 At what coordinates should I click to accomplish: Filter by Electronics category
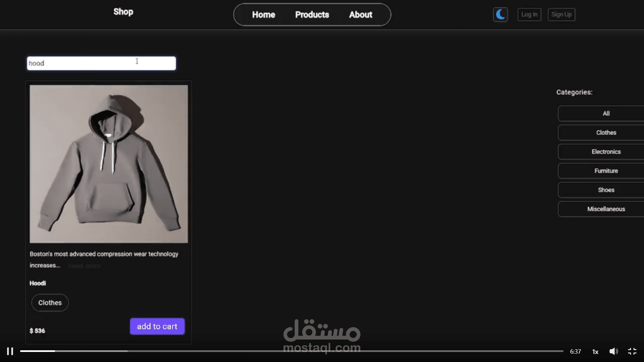pyautogui.click(x=606, y=152)
